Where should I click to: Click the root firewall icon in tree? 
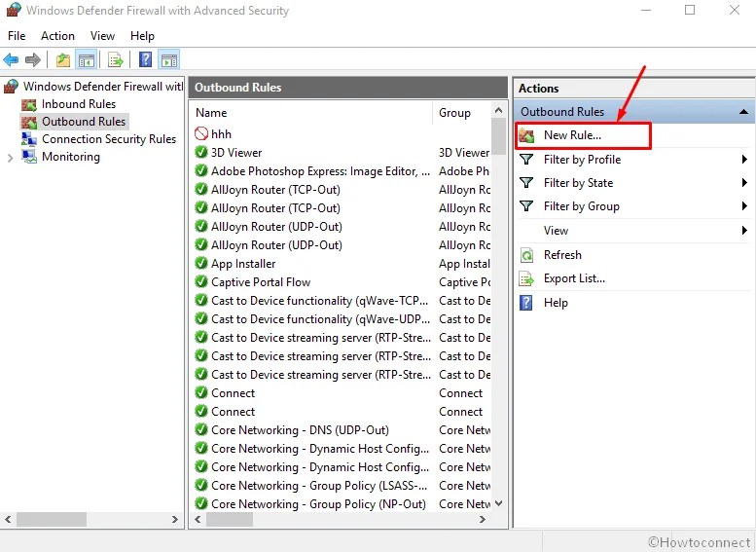click(x=11, y=87)
